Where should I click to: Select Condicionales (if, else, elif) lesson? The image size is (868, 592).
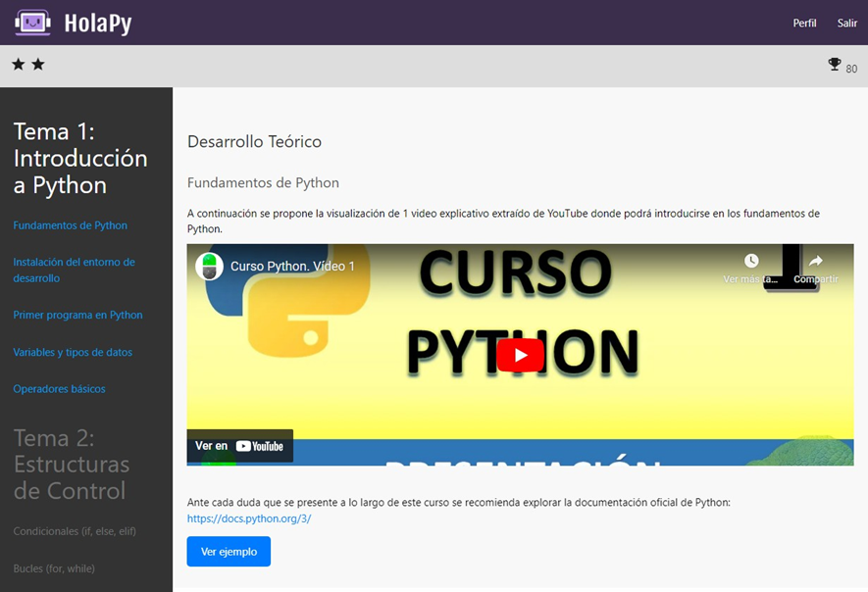coord(74,531)
